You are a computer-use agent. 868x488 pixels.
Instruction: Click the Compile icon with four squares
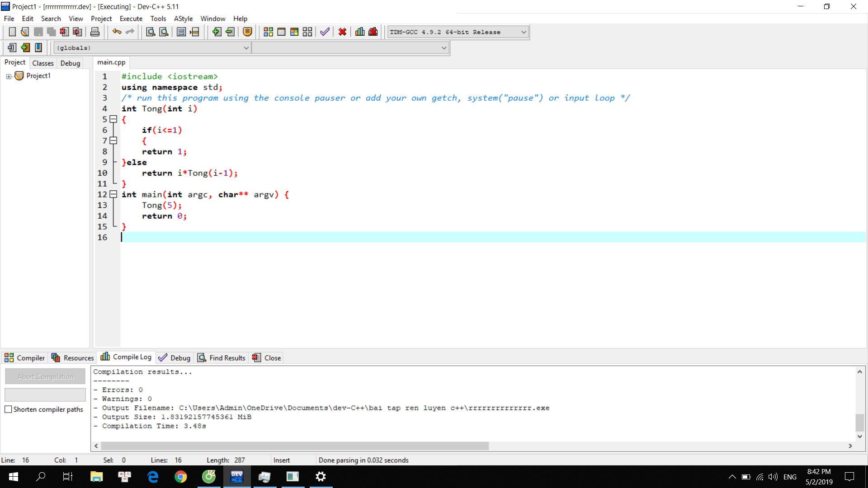point(268,32)
